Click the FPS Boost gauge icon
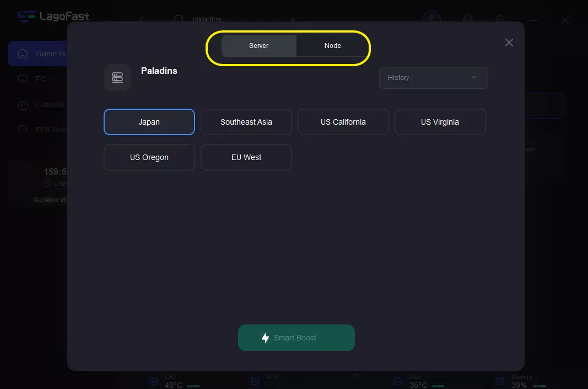 tap(23, 130)
